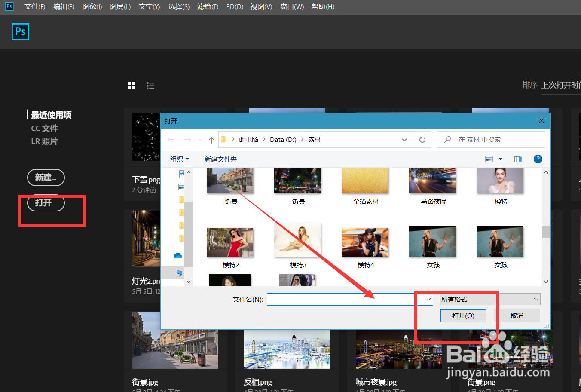Viewport: 581px width, 392px height.
Task: Click the 新建文件夹 button
Action: pos(220,159)
